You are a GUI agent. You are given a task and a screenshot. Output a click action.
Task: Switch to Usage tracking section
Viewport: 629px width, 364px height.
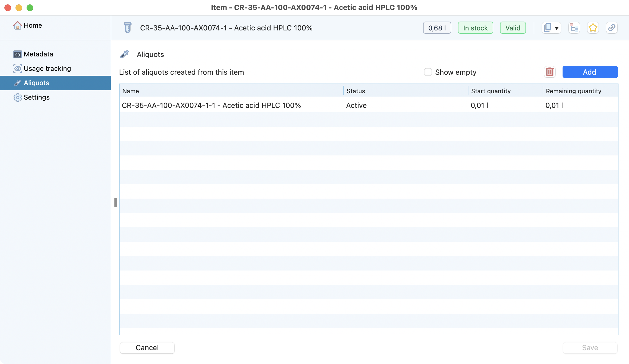point(47,69)
